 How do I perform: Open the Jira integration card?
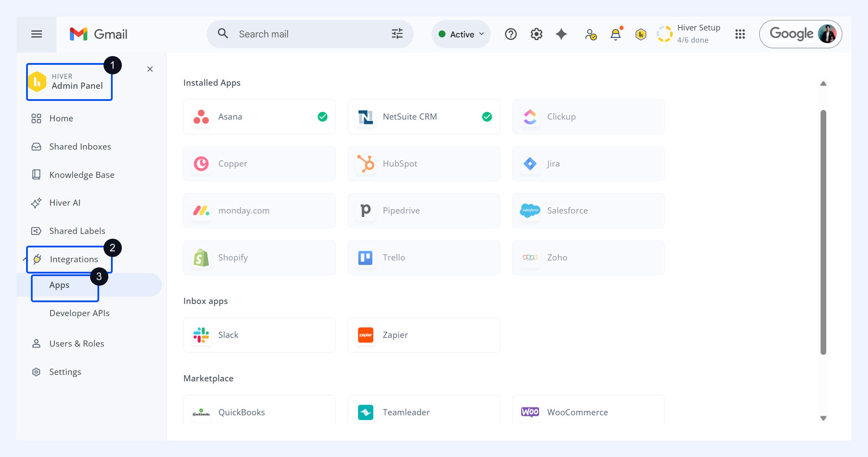(x=588, y=163)
